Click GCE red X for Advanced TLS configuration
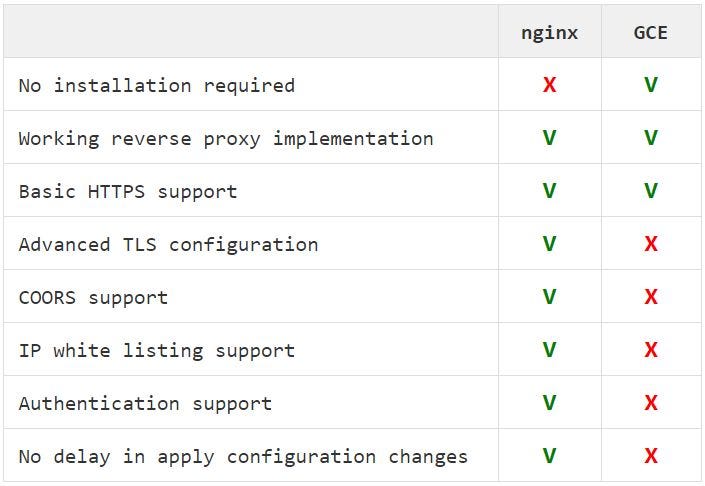The width and height of the screenshot is (705, 486). coord(651,244)
